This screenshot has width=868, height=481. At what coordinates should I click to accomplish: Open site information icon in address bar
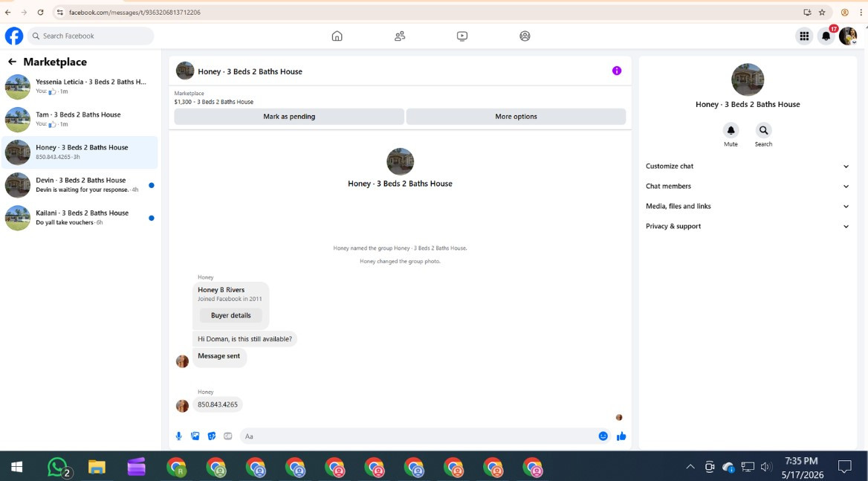click(x=59, y=12)
